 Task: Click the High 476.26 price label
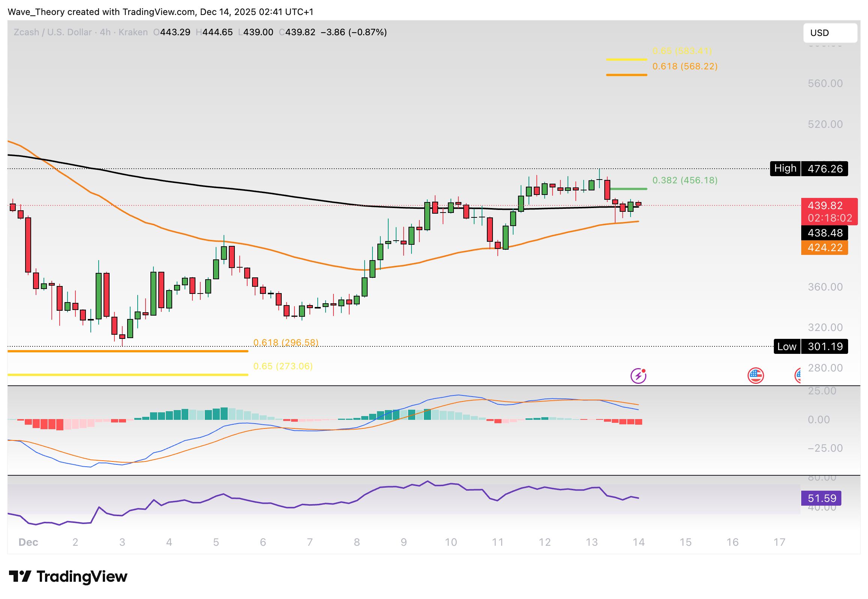tap(808, 169)
